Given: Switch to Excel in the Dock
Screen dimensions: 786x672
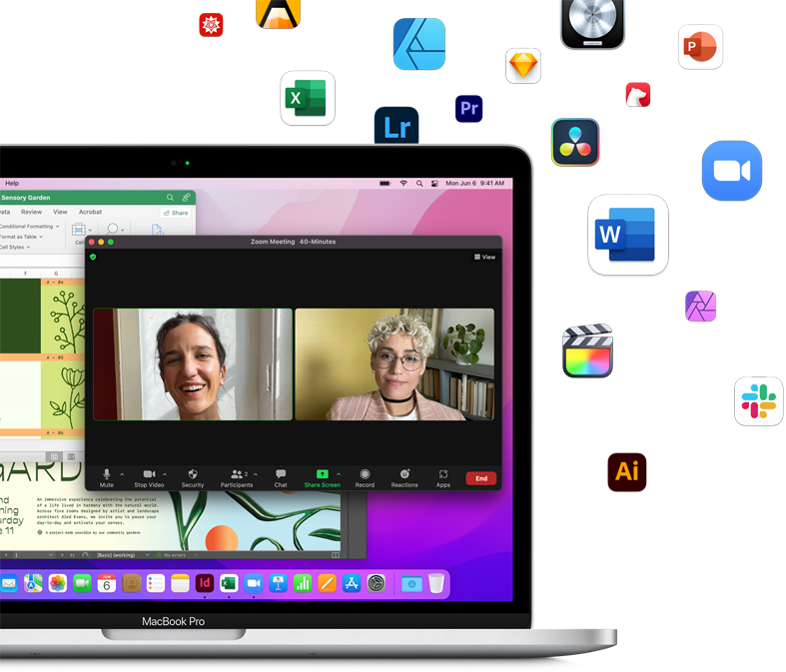Looking at the screenshot, I should click(x=229, y=583).
